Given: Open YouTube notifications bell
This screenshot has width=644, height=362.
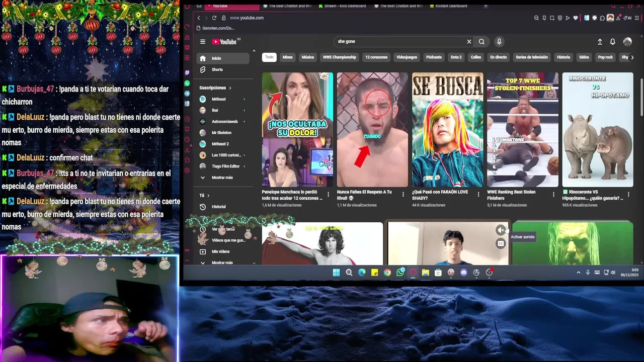Looking at the screenshot, I should 612,42.
